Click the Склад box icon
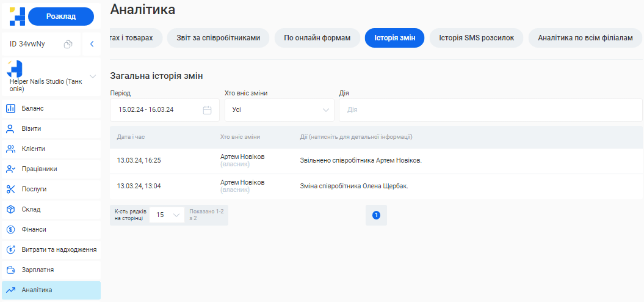Image resolution: width=644 pixels, height=302 pixels. [x=10, y=210]
